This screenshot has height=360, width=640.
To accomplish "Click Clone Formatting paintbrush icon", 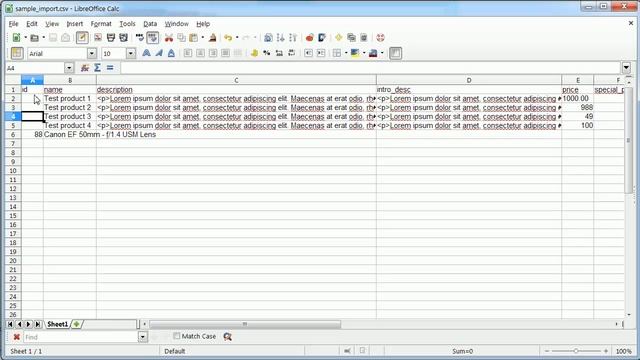I will click(x=213, y=38).
